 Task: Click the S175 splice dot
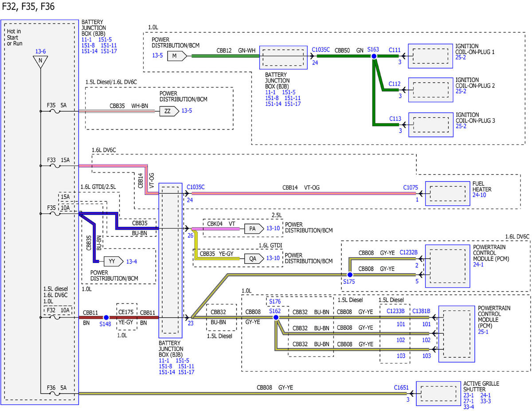350,275
